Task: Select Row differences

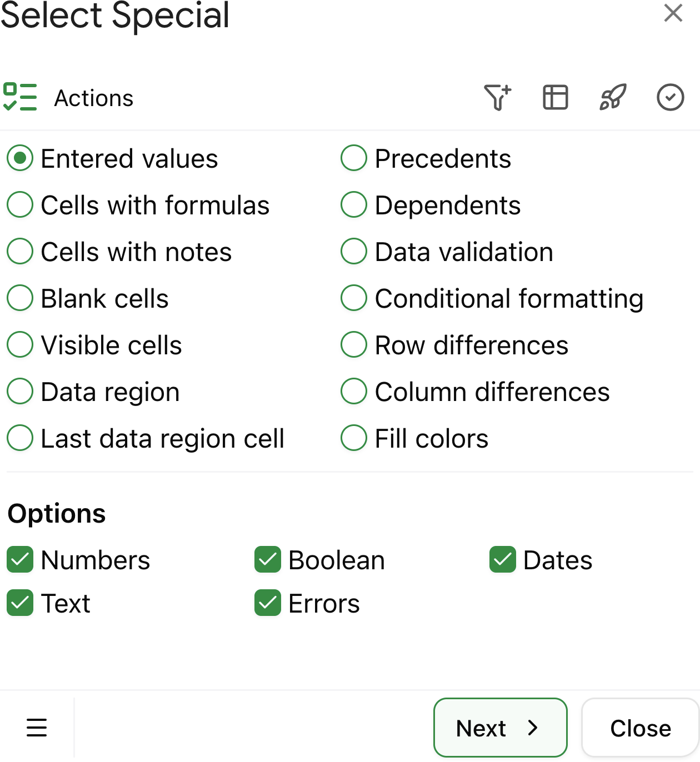Action: coord(353,344)
